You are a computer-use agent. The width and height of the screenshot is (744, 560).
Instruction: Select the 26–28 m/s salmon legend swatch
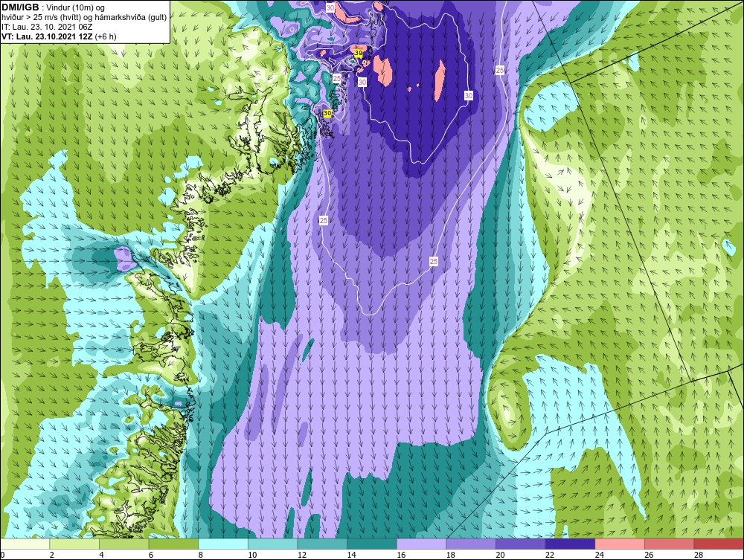point(670,544)
